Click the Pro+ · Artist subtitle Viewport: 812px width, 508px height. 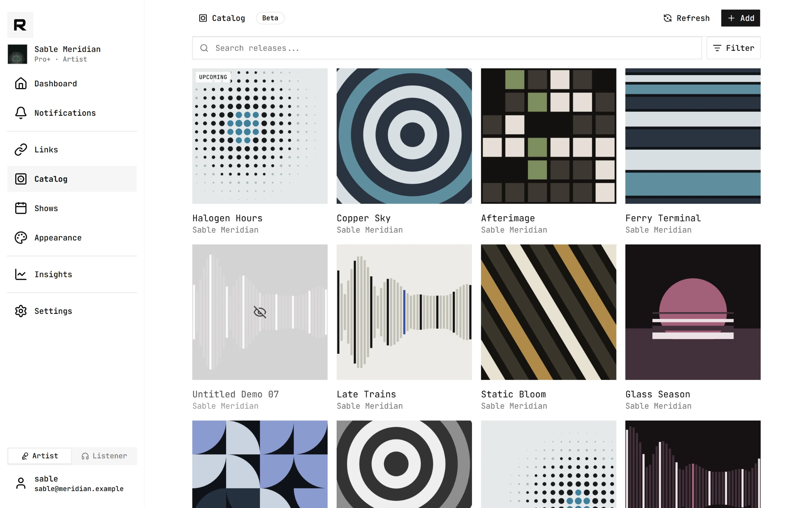tap(61, 59)
